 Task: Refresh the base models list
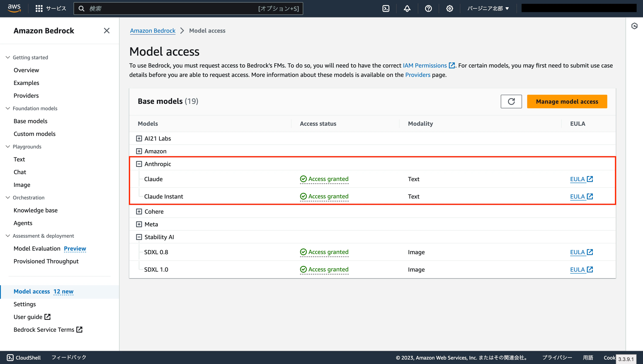(x=511, y=102)
